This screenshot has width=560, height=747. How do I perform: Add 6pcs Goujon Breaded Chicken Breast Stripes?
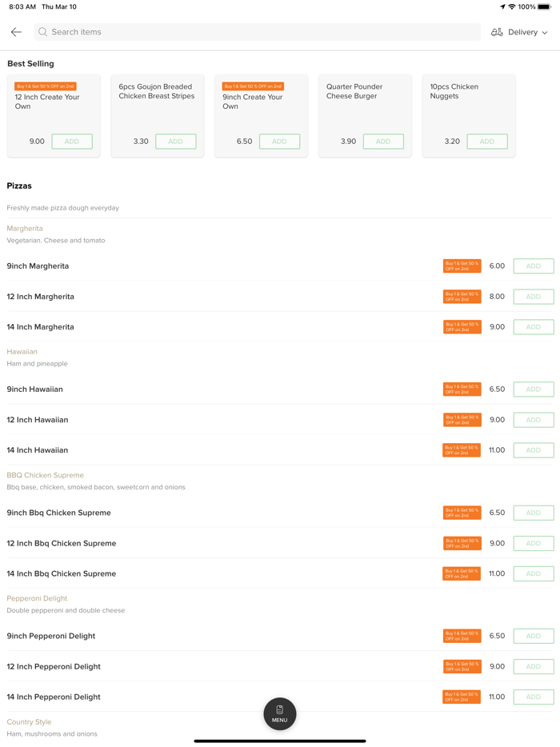click(x=176, y=142)
